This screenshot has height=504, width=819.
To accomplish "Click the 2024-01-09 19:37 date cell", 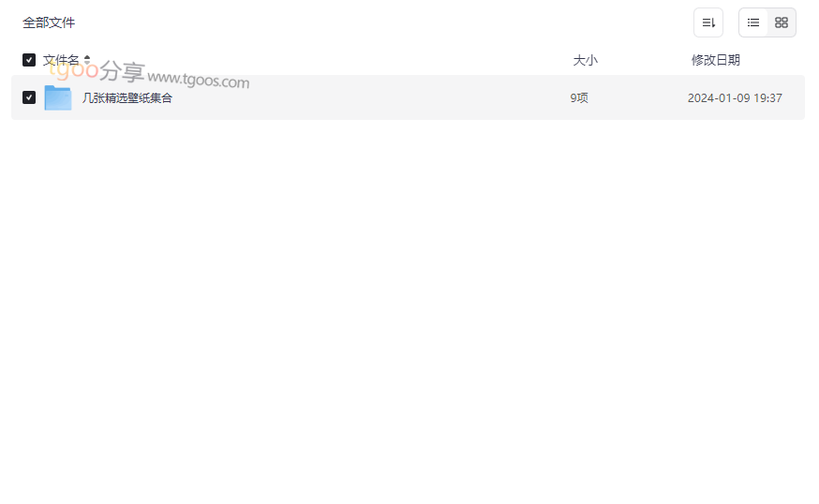I will 735,97.
